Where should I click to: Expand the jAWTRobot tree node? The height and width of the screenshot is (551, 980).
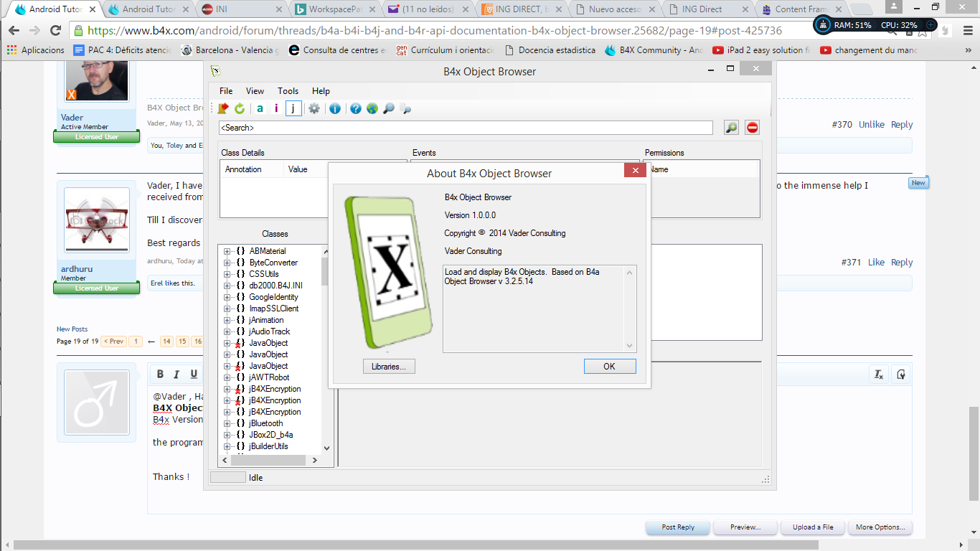227,377
